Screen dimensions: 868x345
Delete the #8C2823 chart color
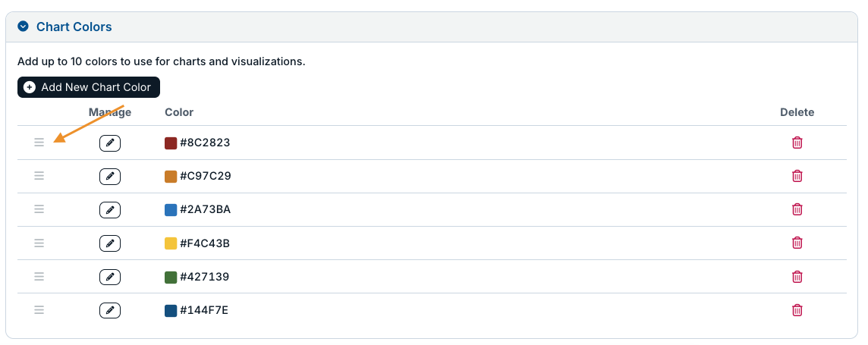tap(797, 143)
